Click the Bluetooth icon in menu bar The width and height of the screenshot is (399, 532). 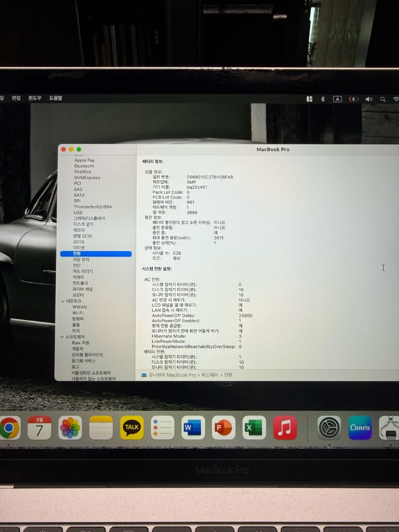pyautogui.click(x=322, y=99)
